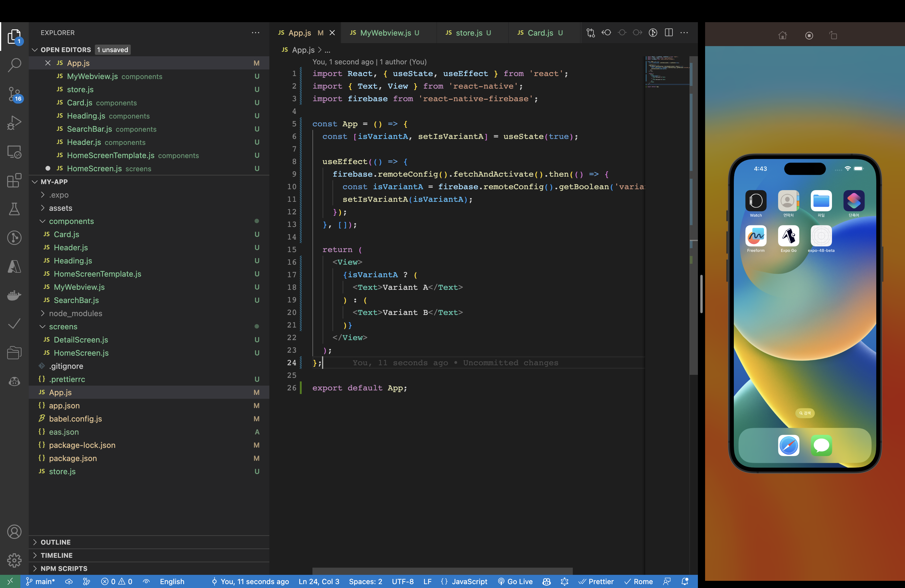Open Run and Debug view
The width and height of the screenshot is (905, 588).
point(14,123)
